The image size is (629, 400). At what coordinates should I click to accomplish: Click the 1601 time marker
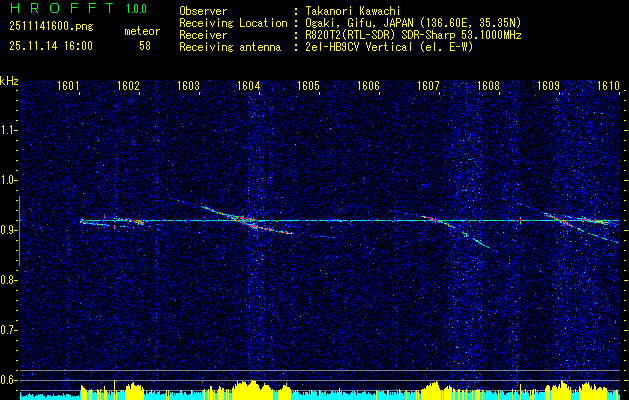click(68, 86)
